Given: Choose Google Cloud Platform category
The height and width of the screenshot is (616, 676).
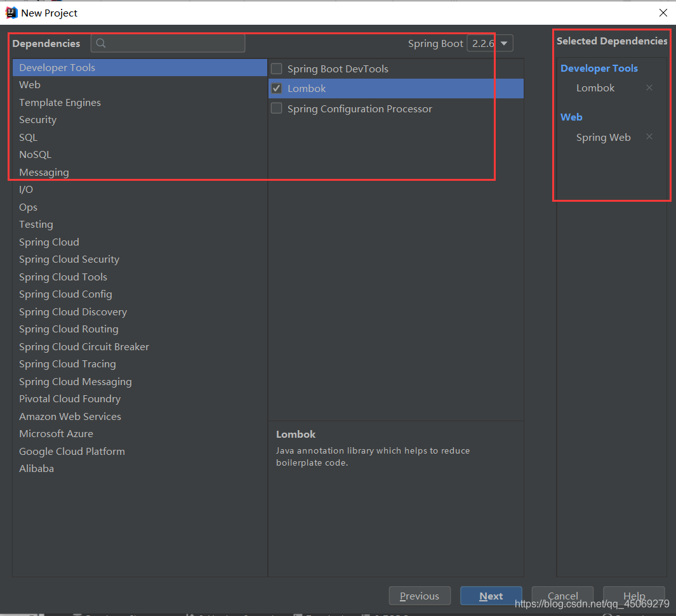Looking at the screenshot, I should coord(140,452).
